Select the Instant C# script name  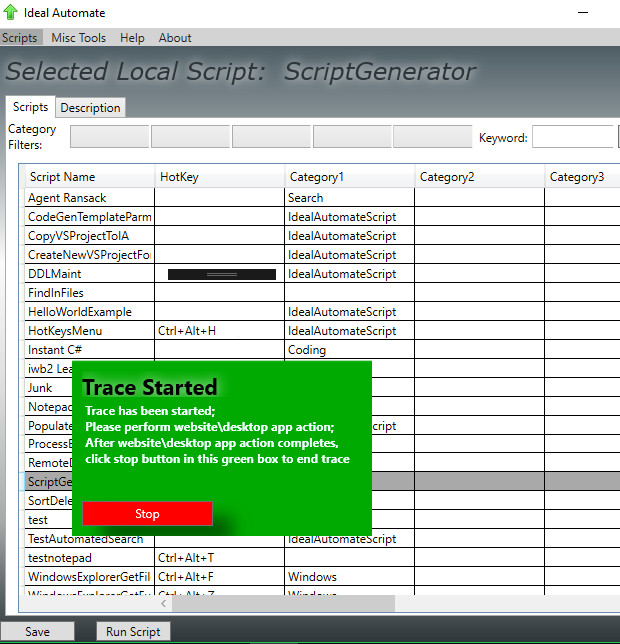[x=55, y=350]
